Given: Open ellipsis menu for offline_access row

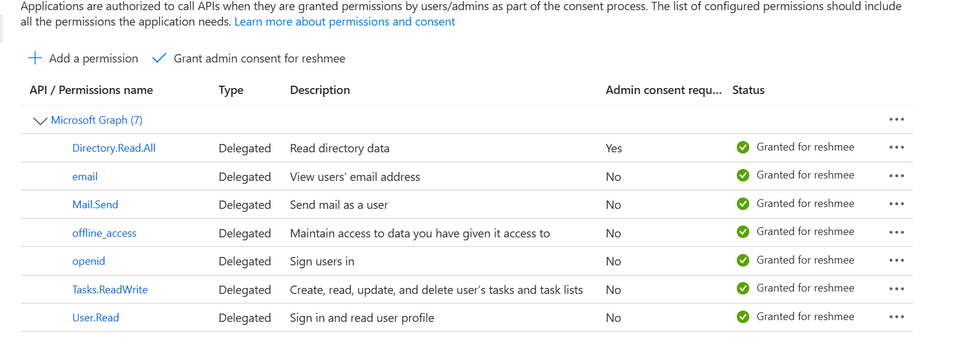Looking at the screenshot, I should point(896,233).
